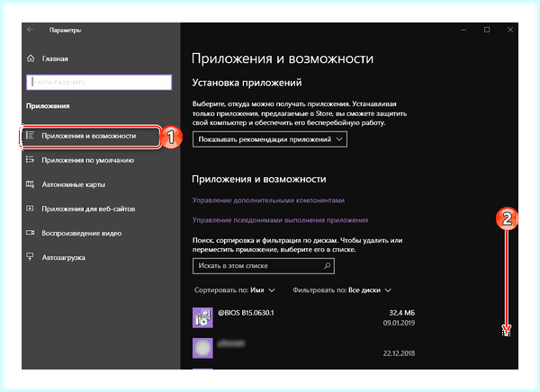
Task: Click the Найти параметр search field
Action: (x=99, y=82)
